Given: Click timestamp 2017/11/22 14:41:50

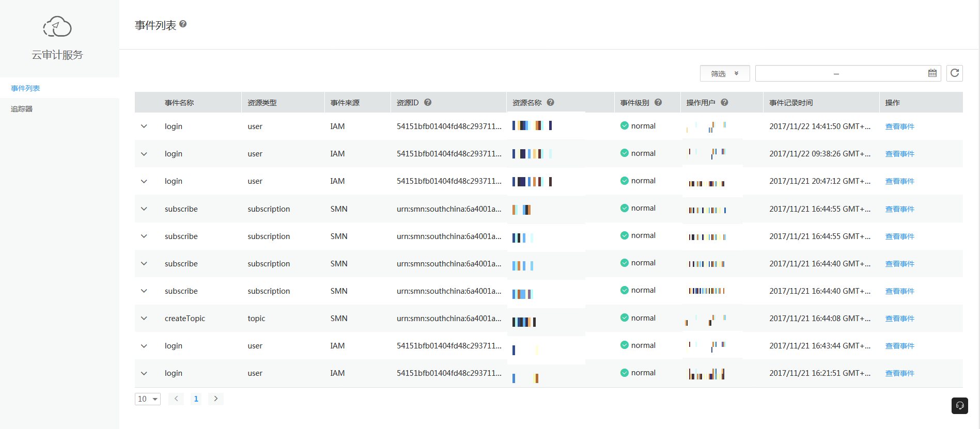Looking at the screenshot, I should [x=820, y=126].
